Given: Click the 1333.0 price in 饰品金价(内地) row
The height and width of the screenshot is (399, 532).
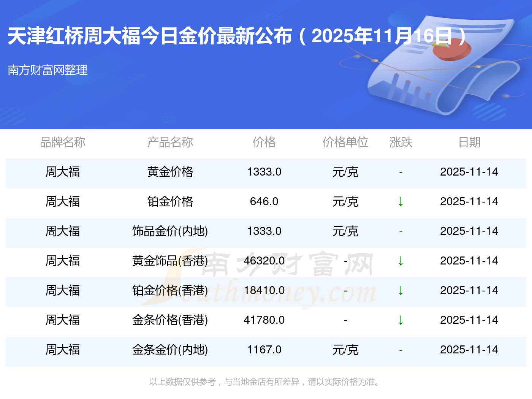Looking at the screenshot, I should 264,231.
